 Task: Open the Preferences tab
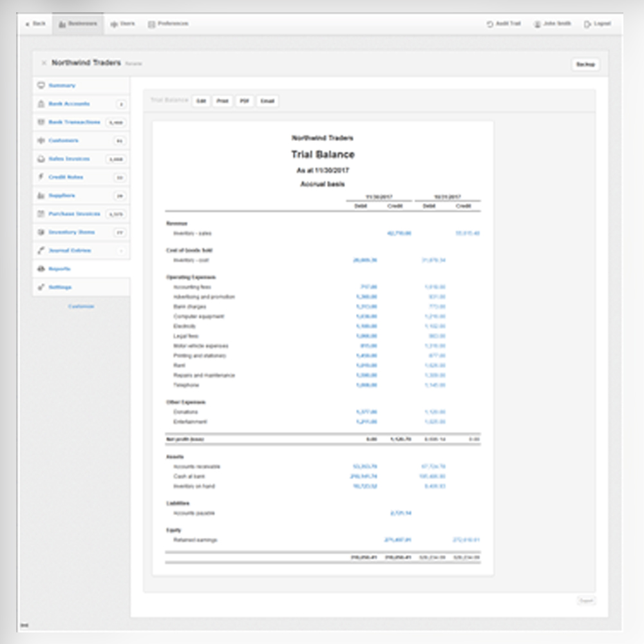tap(168, 24)
